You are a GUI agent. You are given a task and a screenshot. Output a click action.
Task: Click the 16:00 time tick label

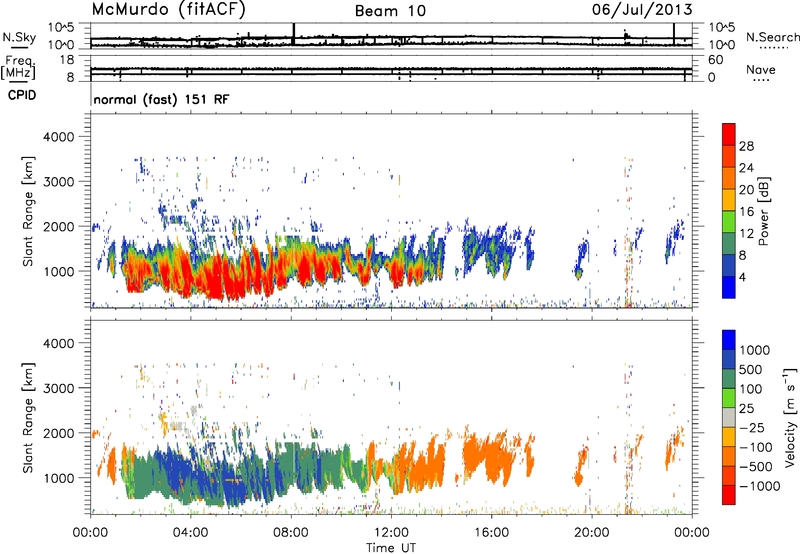[x=491, y=533]
